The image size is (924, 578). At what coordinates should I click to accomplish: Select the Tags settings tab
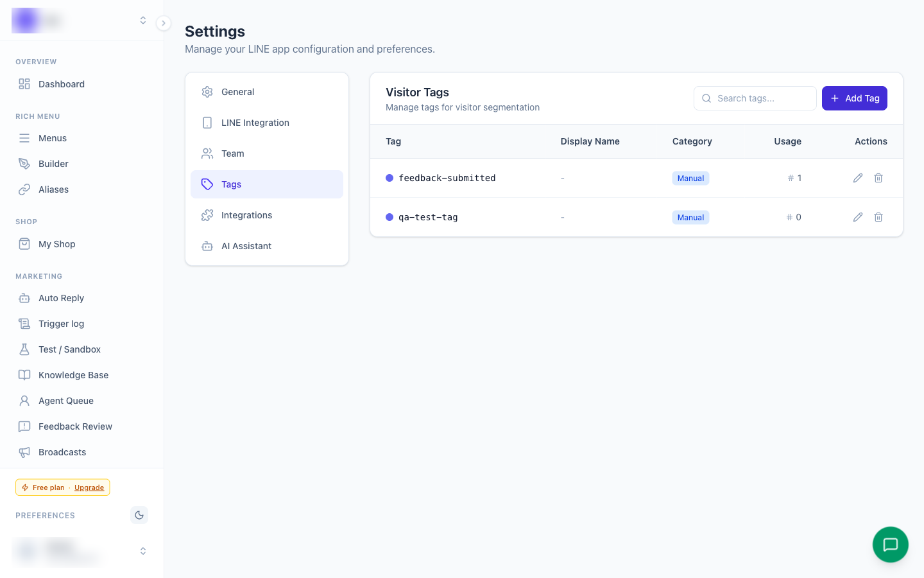click(267, 184)
